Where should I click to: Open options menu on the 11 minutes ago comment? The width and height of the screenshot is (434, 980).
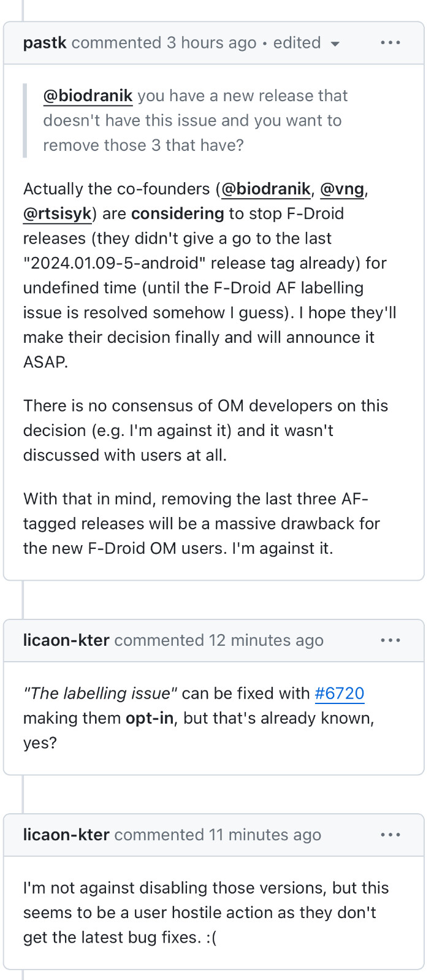point(390,835)
